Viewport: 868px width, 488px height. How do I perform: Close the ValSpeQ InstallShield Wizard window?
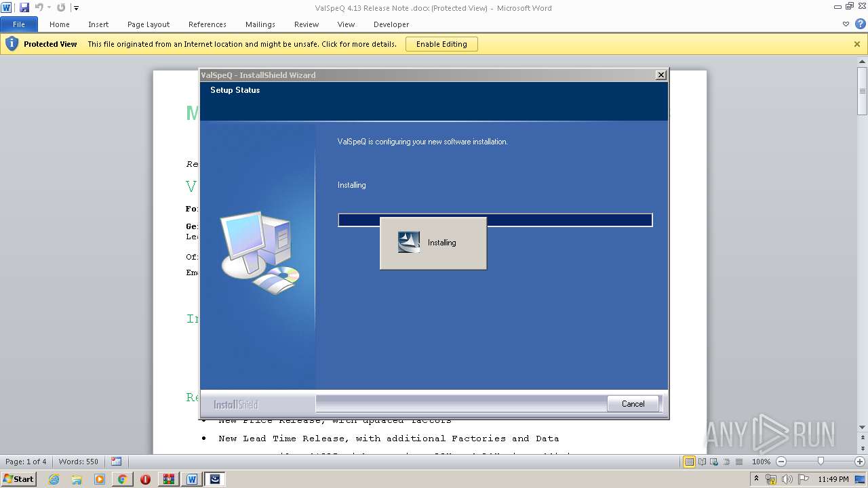(661, 75)
